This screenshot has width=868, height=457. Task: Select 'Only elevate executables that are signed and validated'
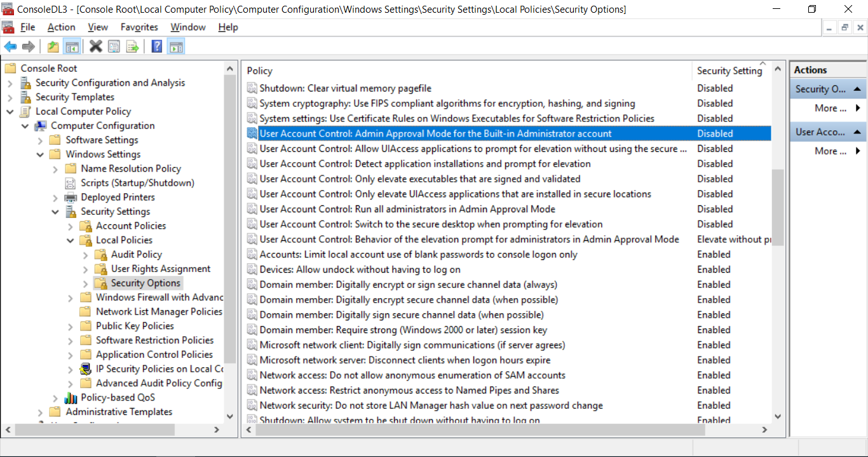pyautogui.click(x=420, y=179)
